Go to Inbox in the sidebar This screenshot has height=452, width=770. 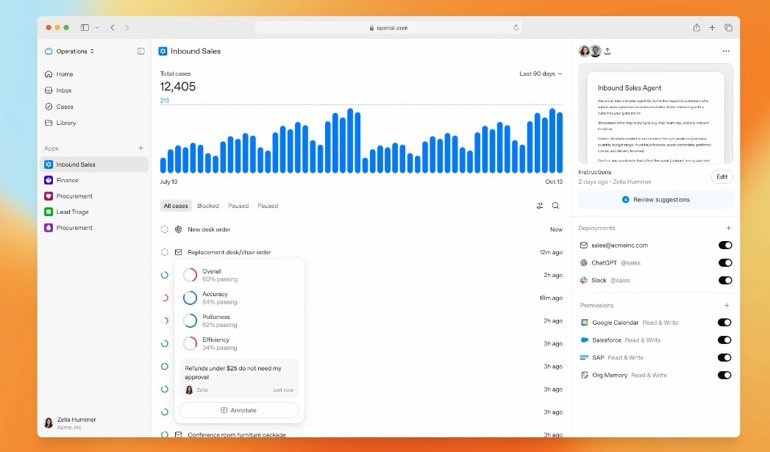64,90
